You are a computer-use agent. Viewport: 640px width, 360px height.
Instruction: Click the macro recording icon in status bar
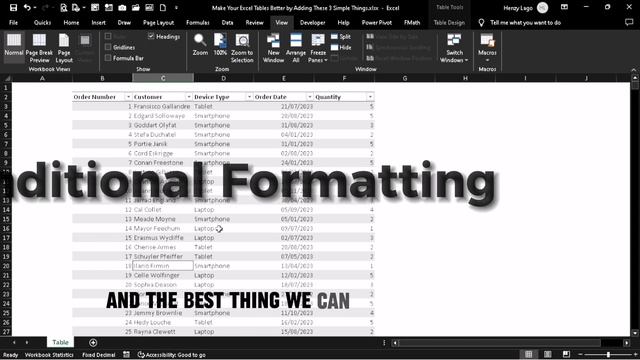pyautogui.click(x=127, y=355)
